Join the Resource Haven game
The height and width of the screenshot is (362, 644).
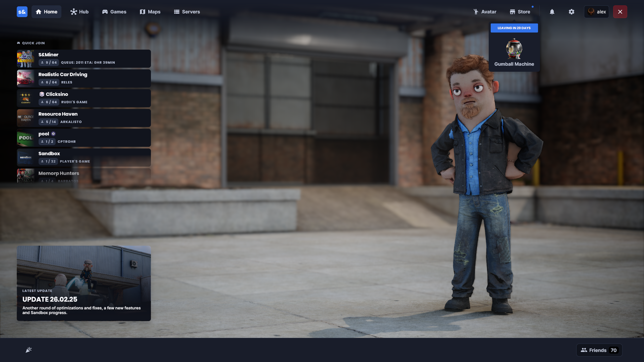point(84,118)
